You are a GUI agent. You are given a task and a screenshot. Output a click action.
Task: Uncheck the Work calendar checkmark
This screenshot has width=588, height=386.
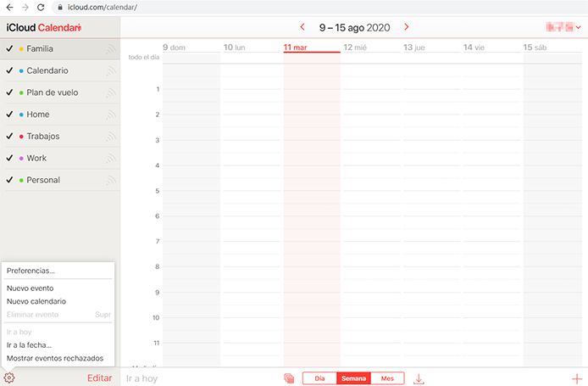[10, 158]
